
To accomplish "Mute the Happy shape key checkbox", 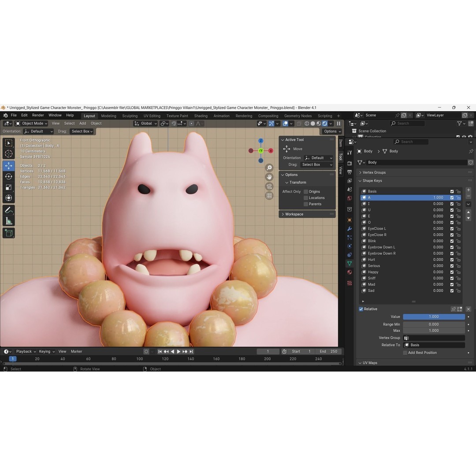I will pyautogui.click(x=452, y=272).
